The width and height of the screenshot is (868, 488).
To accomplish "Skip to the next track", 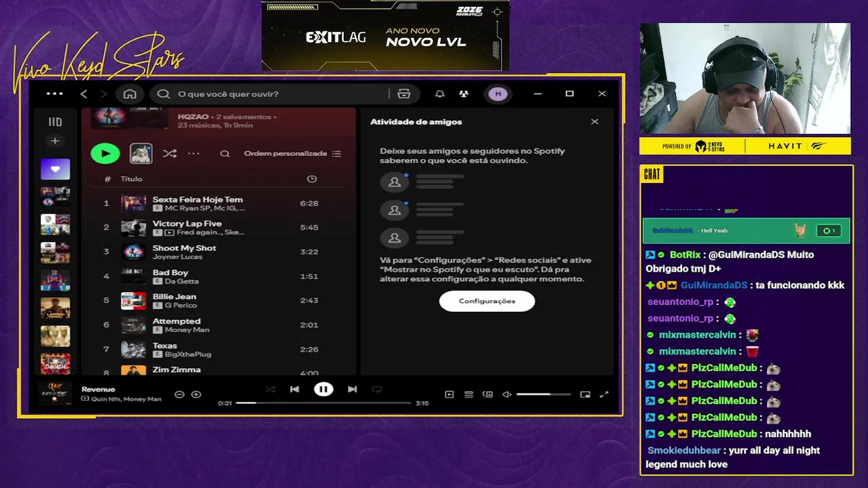I will [352, 389].
